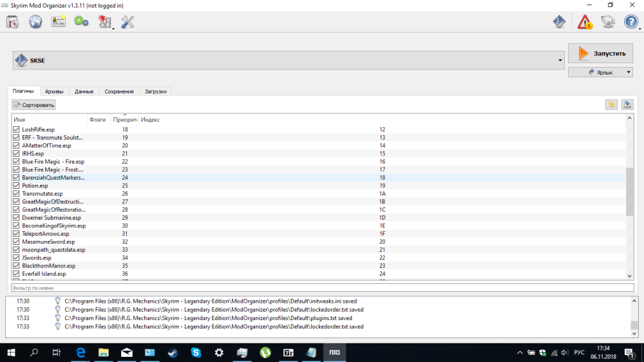This screenshot has height=362, width=644.
Task: Open the action center notifications icon
Action: pos(629,352)
